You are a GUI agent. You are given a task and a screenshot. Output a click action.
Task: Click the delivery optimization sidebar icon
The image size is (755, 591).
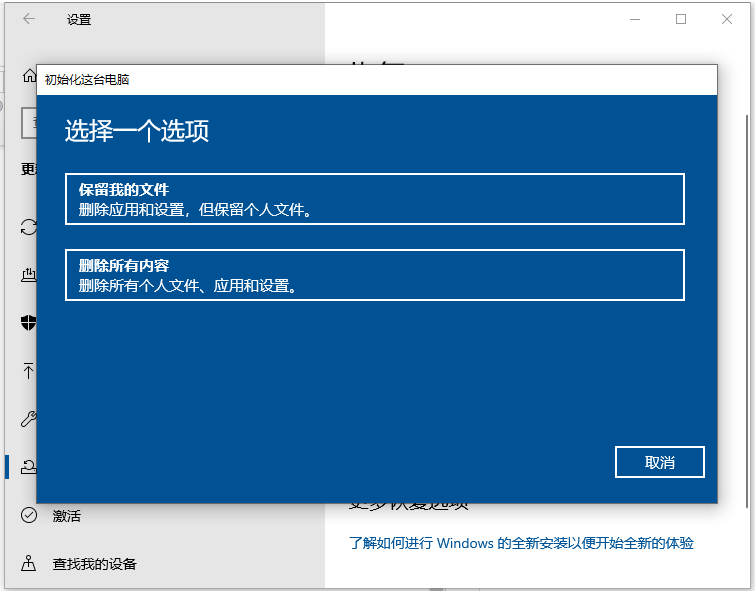point(29,275)
